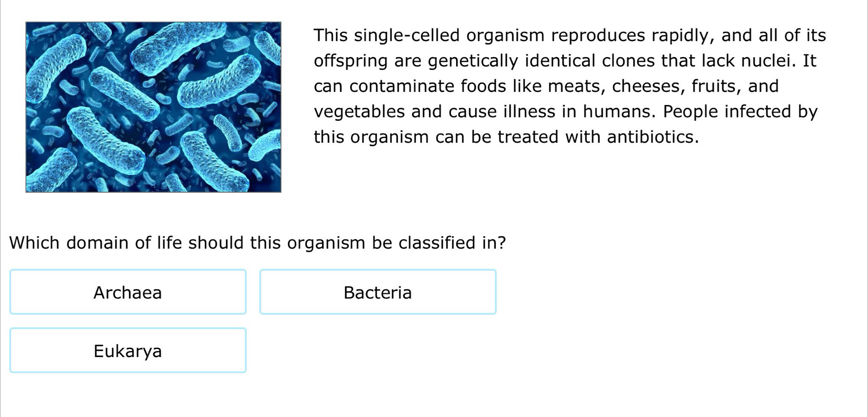
Task: Choose Bacteria as the answer
Action: pyautogui.click(x=378, y=292)
